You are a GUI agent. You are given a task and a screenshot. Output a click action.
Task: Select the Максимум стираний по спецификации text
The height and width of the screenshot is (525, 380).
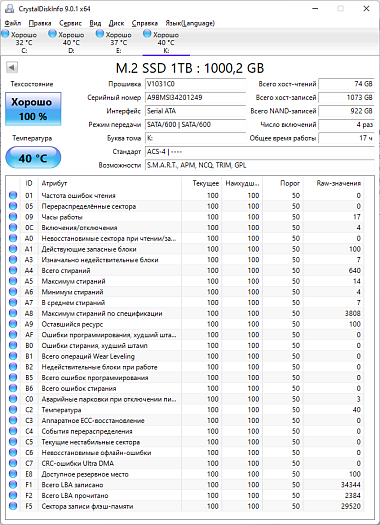point(102,313)
